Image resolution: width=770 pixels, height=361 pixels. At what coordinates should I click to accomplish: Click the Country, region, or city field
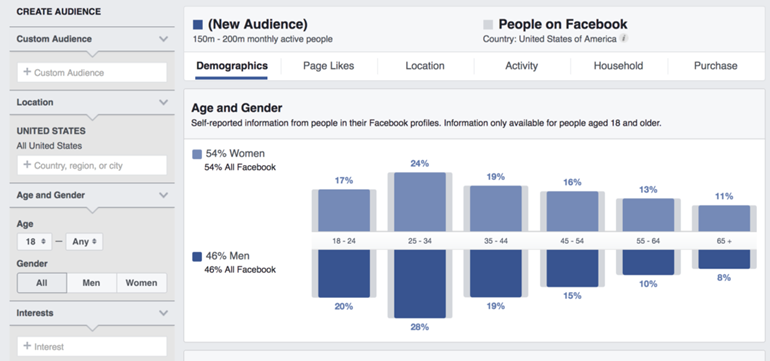(x=92, y=166)
